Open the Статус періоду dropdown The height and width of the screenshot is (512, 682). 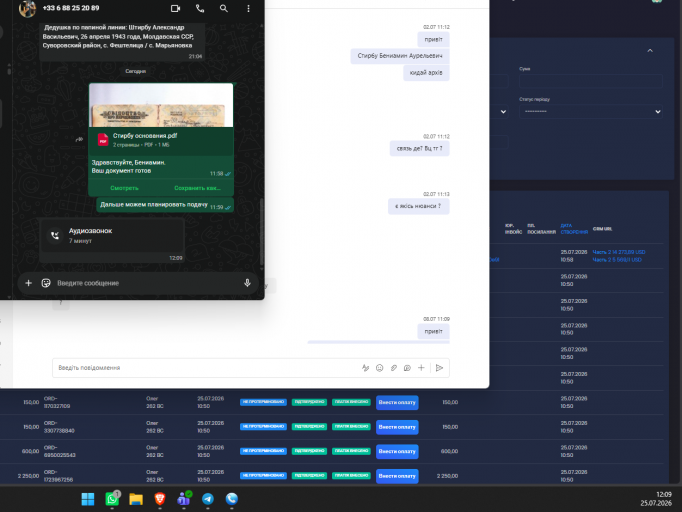click(x=591, y=111)
